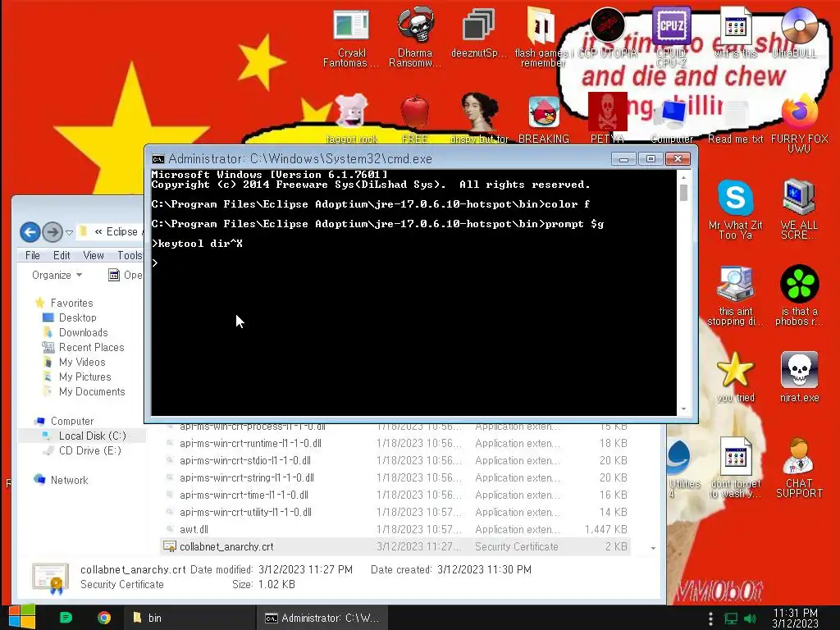The width and height of the screenshot is (840, 630).
Task: Open the recent pages dropdown arrow in Explorer
Action: pyautogui.click(x=69, y=232)
